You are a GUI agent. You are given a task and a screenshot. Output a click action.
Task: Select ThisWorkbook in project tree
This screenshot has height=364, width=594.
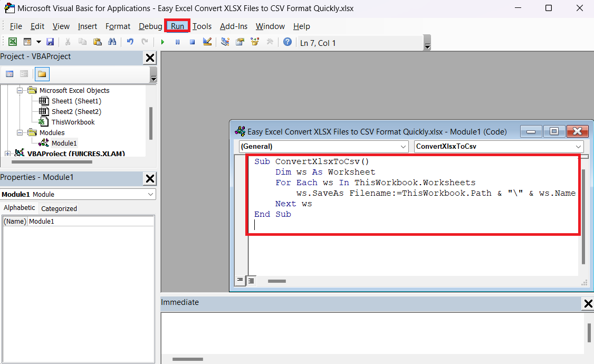pos(73,122)
